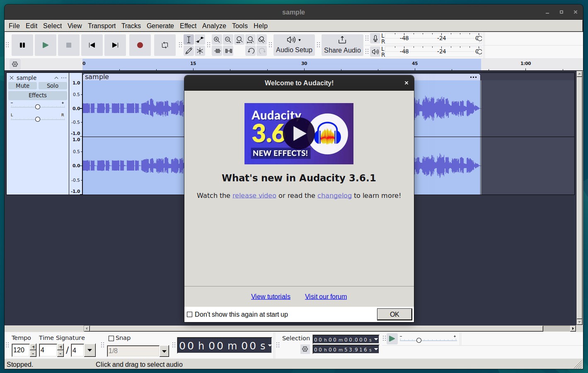
Task: Open the Analyze menu
Action: coord(214,26)
